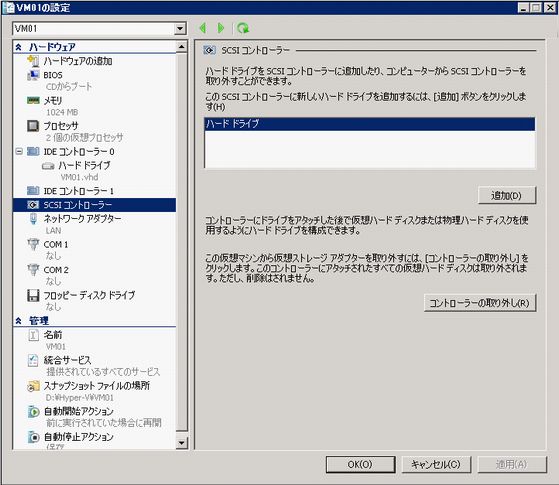Screen dimensions: 559x485
Task: Open the メモリ memory settings item
Action: point(53,101)
